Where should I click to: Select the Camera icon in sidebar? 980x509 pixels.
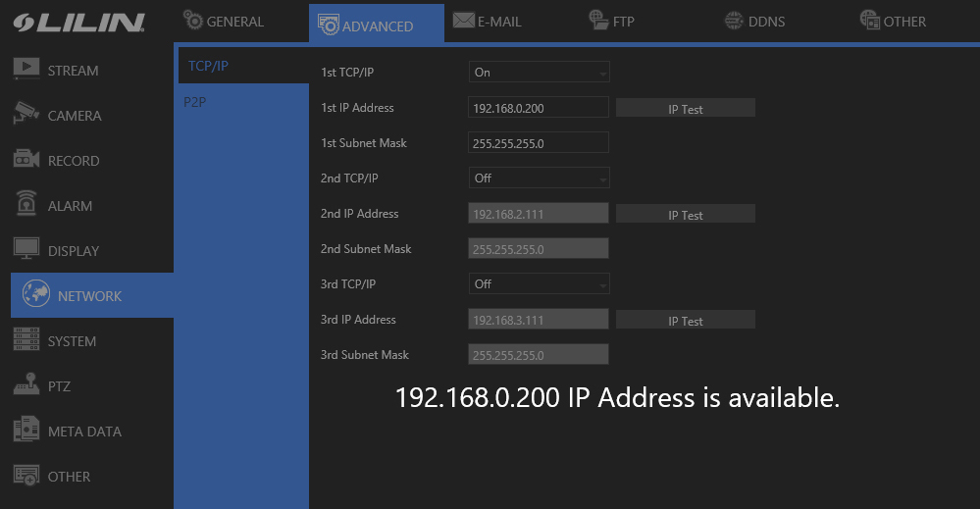click(26, 115)
